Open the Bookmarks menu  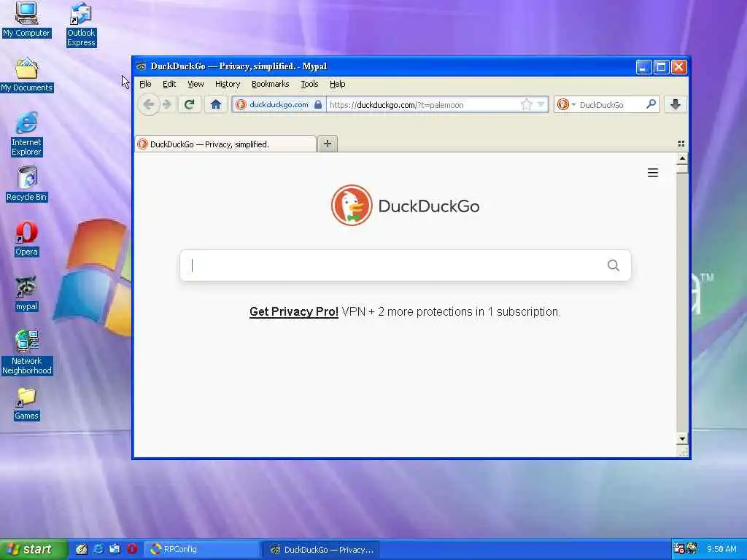coord(270,84)
